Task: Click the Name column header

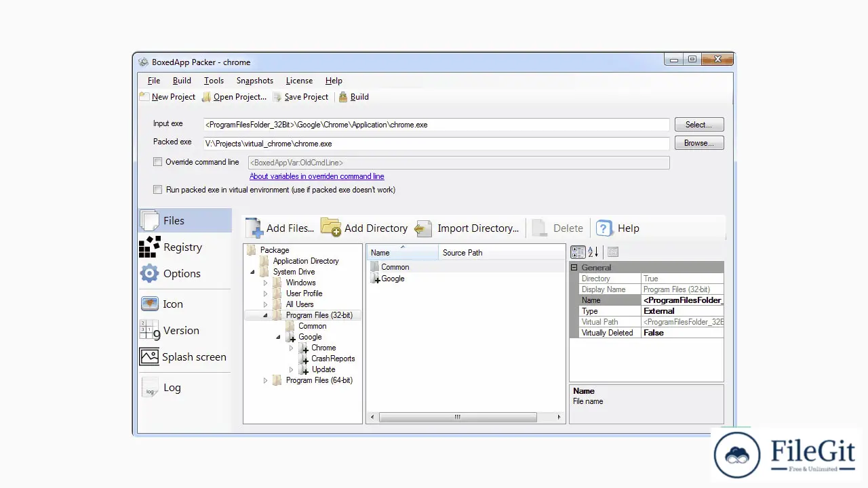Action: pyautogui.click(x=403, y=253)
